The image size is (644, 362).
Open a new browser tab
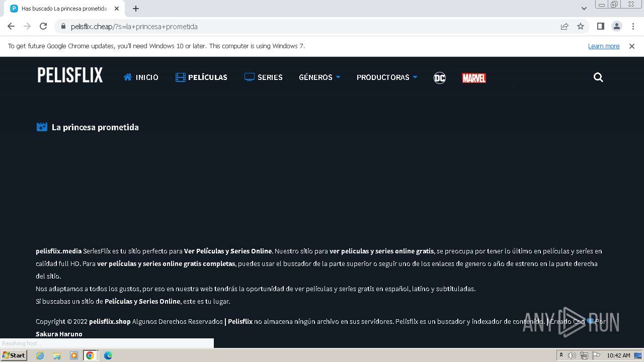136,9
